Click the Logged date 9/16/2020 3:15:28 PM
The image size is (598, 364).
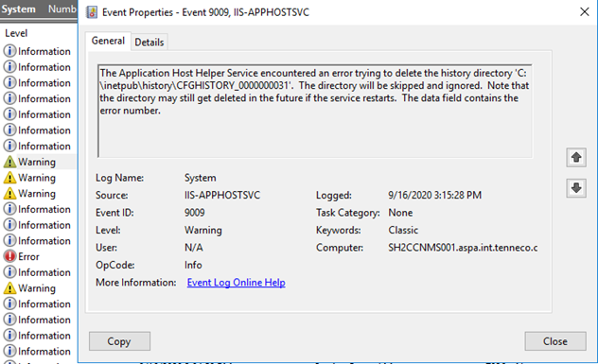(434, 195)
